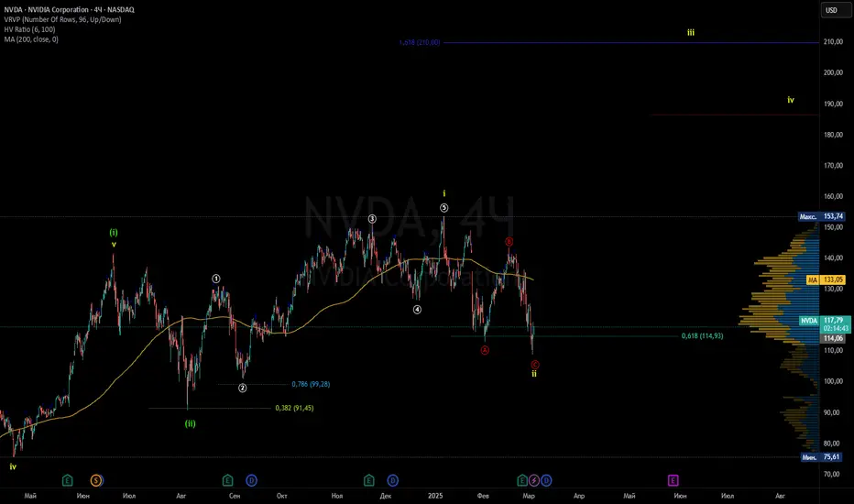Select the circled 1 wave label
Screen dimensions: 854x504
point(216,279)
